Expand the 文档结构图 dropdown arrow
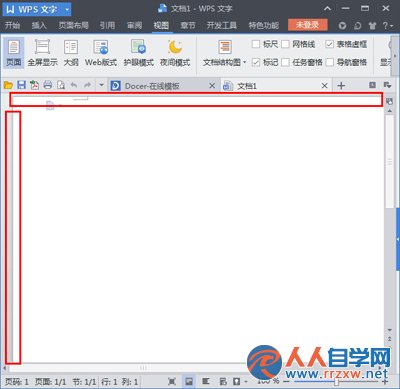 tap(245, 62)
